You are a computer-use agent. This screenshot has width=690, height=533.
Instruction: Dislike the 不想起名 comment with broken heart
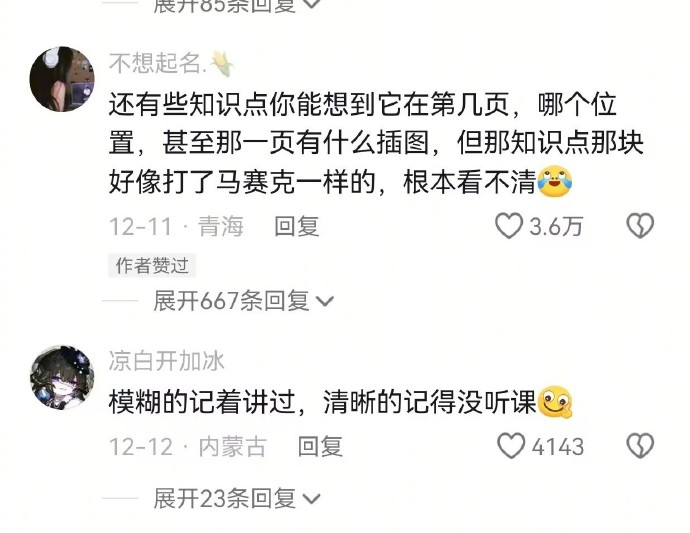[x=640, y=226]
